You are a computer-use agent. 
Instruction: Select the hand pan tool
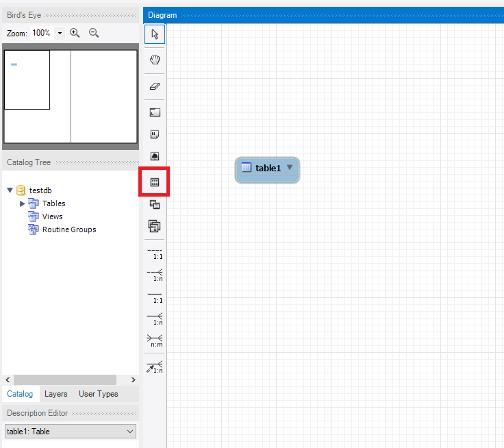tap(155, 60)
